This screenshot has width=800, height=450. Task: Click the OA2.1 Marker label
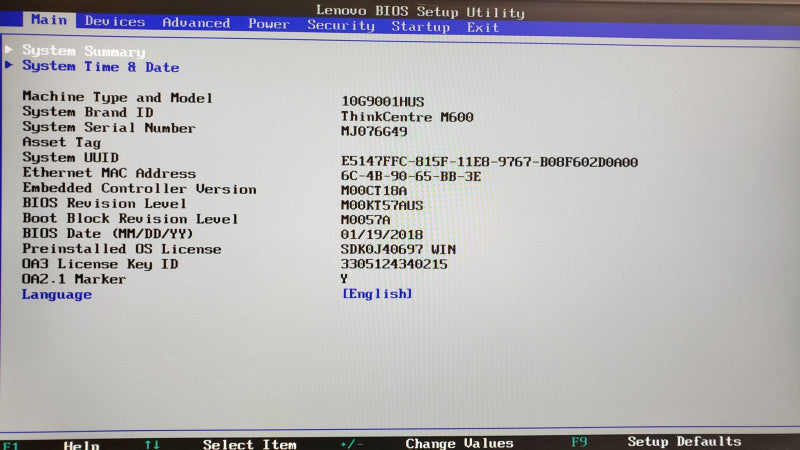73,279
